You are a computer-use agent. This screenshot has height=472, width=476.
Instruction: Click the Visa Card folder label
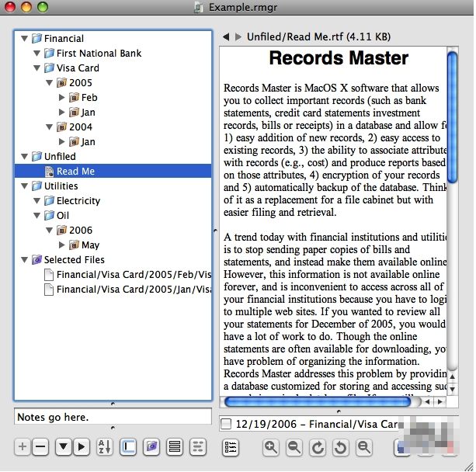coord(78,68)
